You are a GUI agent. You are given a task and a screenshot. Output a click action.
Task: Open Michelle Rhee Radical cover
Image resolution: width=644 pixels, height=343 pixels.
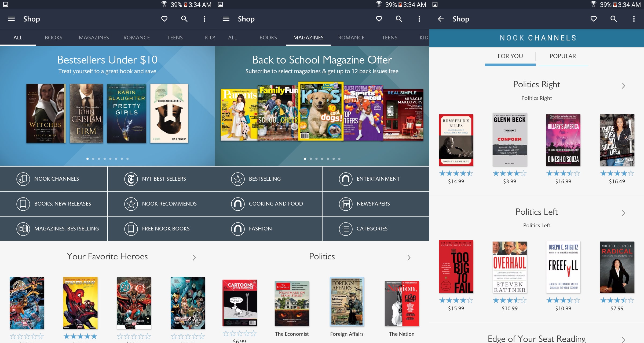pyautogui.click(x=617, y=267)
